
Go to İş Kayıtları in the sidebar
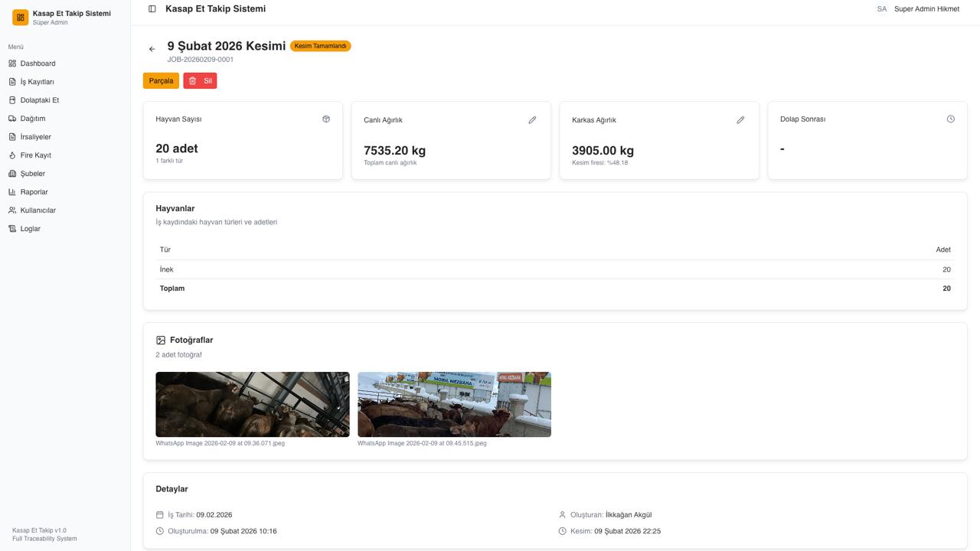(x=37, y=82)
